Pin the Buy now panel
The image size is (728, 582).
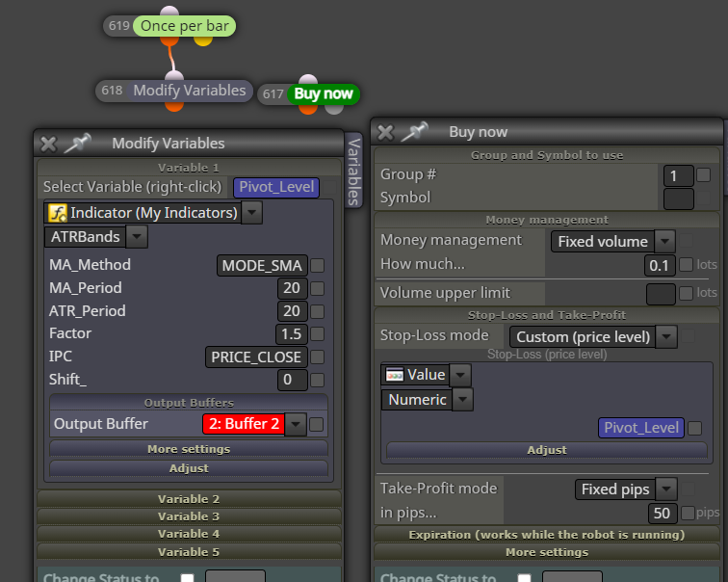tap(414, 131)
